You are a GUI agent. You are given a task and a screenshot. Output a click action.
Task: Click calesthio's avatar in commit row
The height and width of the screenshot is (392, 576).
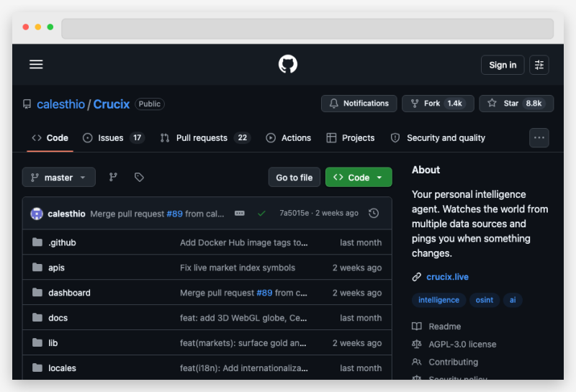tap(37, 214)
